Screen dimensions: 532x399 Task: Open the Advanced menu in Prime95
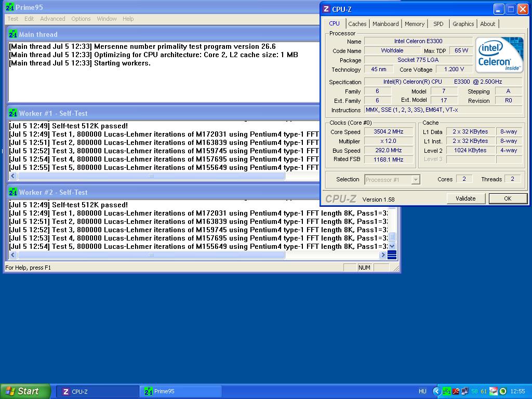(x=52, y=19)
